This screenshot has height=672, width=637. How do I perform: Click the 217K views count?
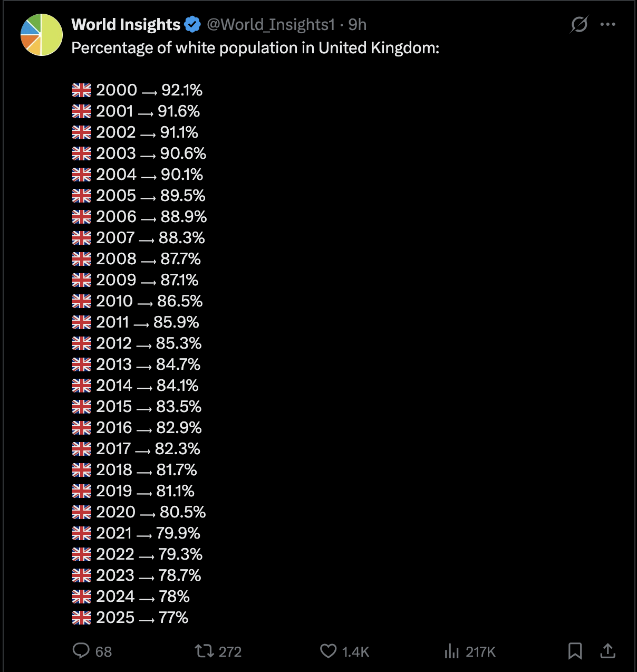click(481, 652)
